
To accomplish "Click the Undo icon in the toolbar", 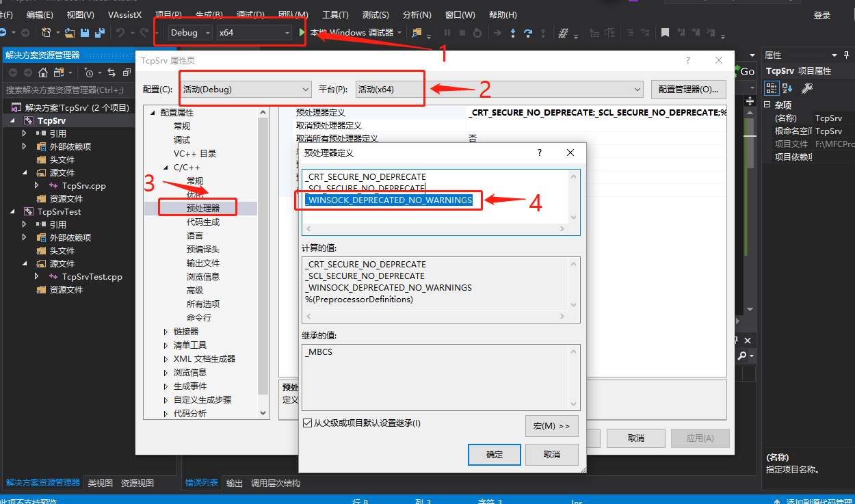I will click(x=119, y=32).
